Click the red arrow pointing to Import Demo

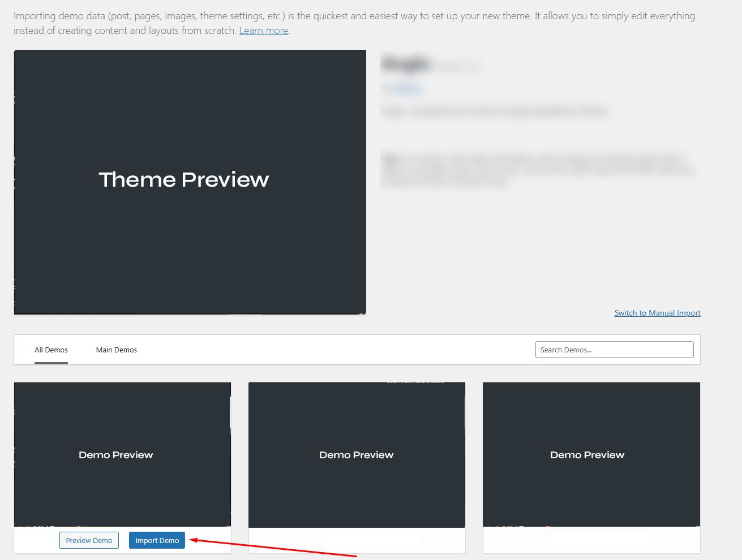[272, 548]
